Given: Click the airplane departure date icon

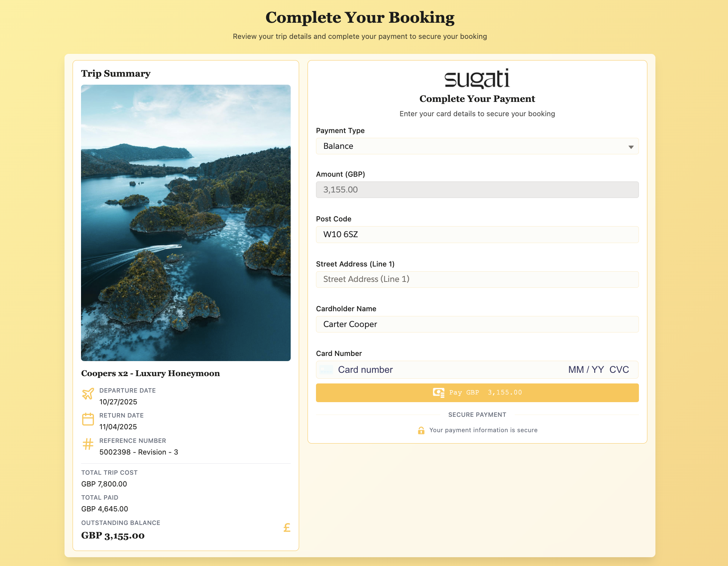Looking at the screenshot, I should (88, 394).
